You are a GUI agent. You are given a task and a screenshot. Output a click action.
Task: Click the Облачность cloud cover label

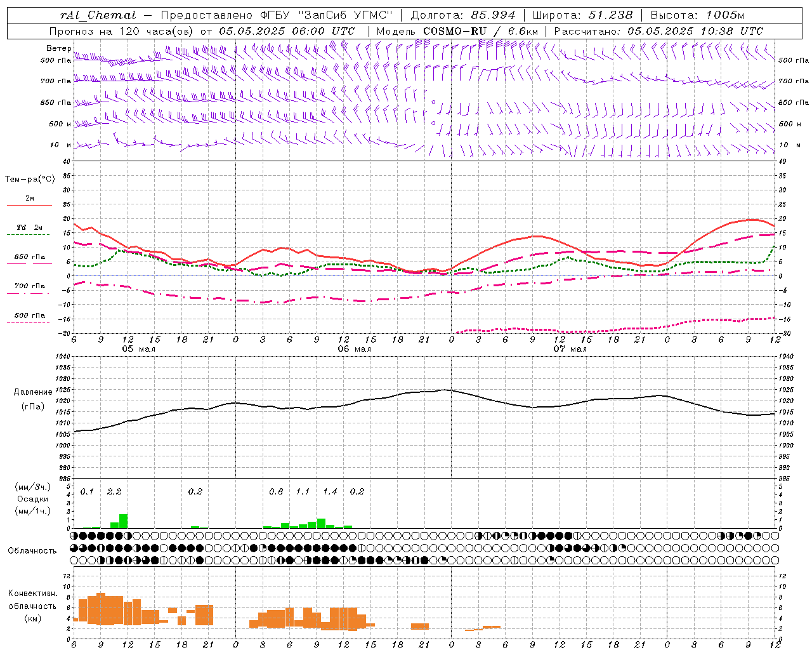[x=32, y=550]
